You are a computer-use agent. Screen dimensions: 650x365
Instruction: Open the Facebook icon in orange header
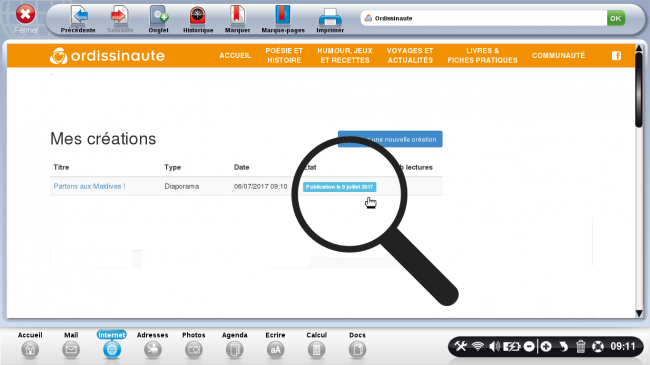(616, 56)
